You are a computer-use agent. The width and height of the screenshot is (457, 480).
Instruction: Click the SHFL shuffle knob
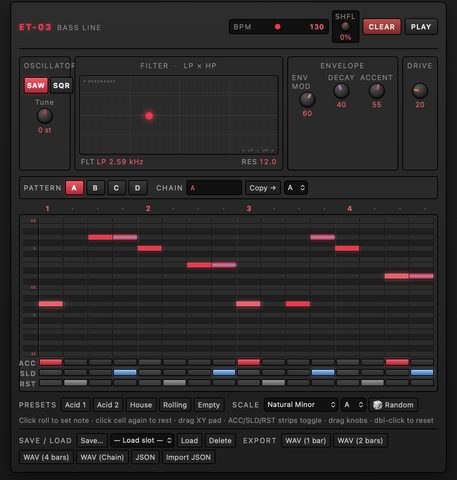click(x=345, y=26)
